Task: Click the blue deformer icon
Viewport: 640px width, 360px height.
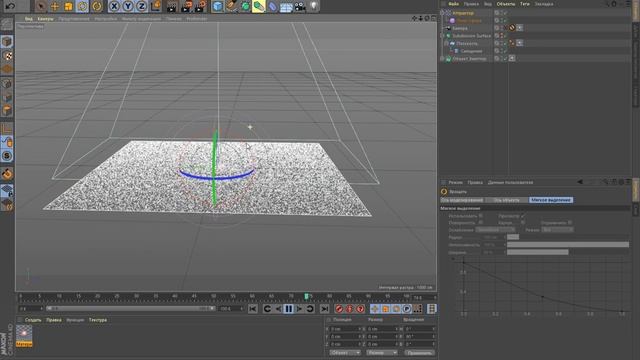Action: (273, 6)
